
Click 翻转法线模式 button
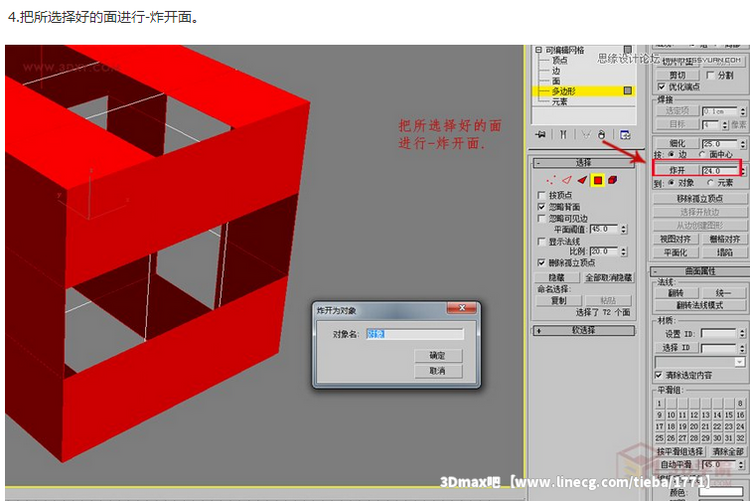(x=699, y=305)
